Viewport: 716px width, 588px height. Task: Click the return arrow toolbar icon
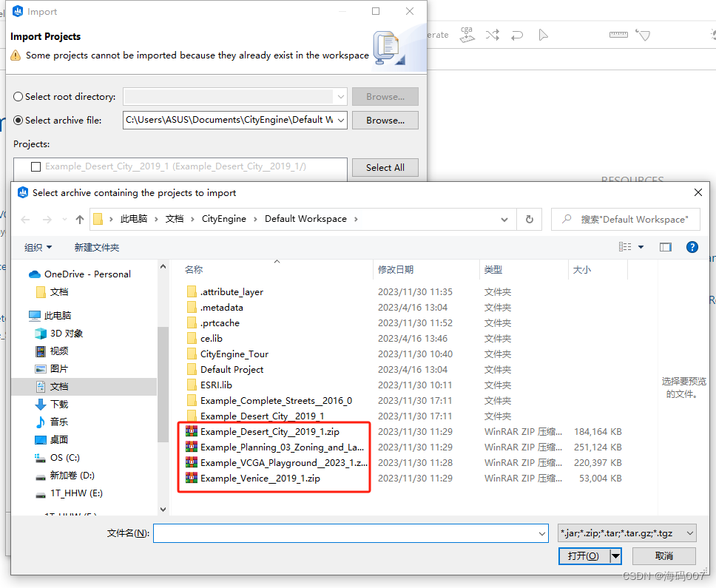(x=517, y=36)
